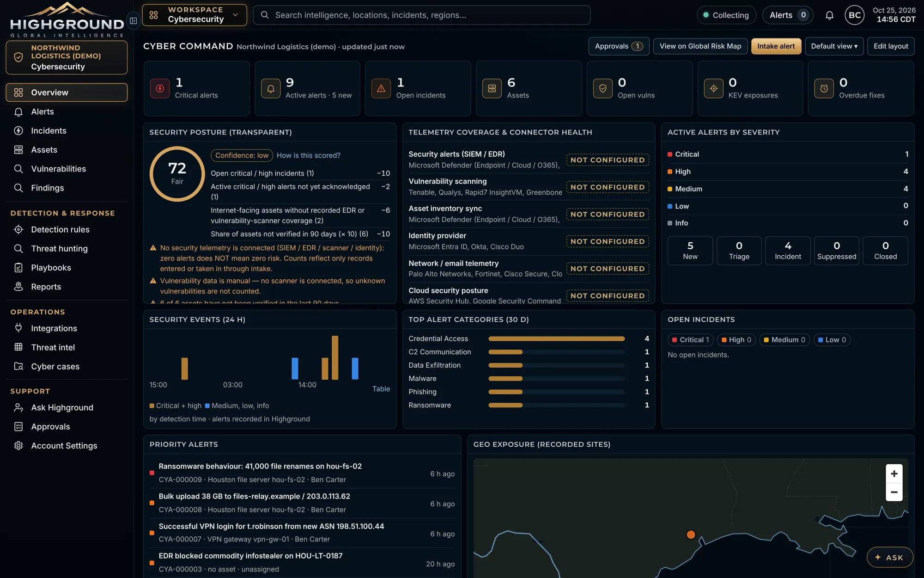Click the Intake alert button
The height and width of the screenshot is (578, 924).
coord(776,46)
